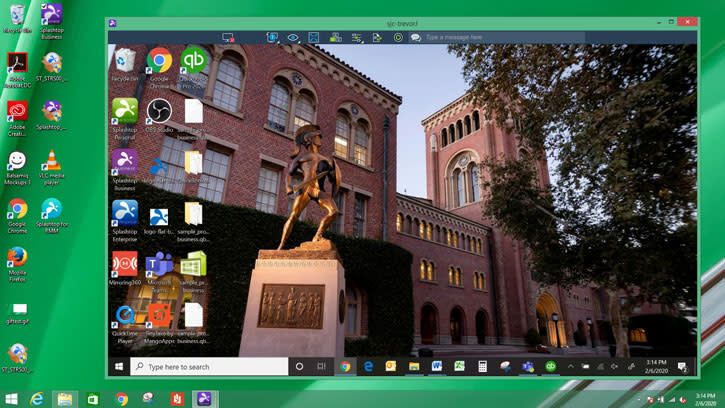Open Google Chrome on the remote desktop
Viewport: 725px width, 408px height.
click(x=159, y=62)
